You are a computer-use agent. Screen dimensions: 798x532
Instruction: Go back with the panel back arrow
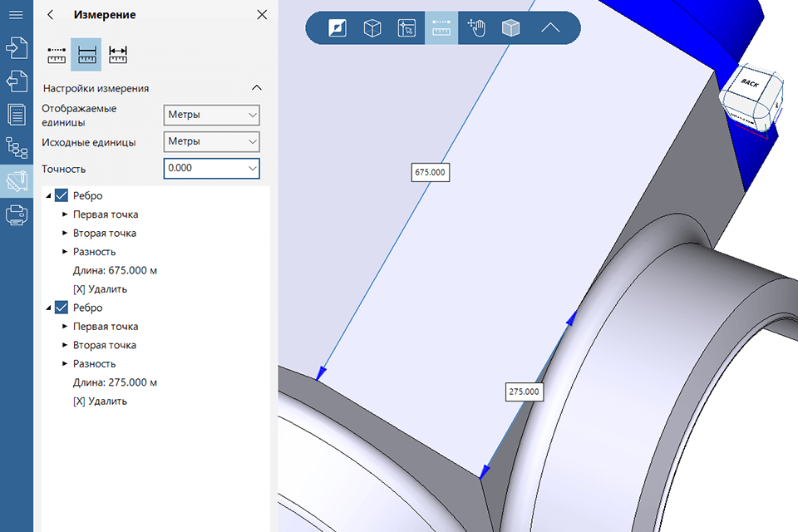pos(50,15)
